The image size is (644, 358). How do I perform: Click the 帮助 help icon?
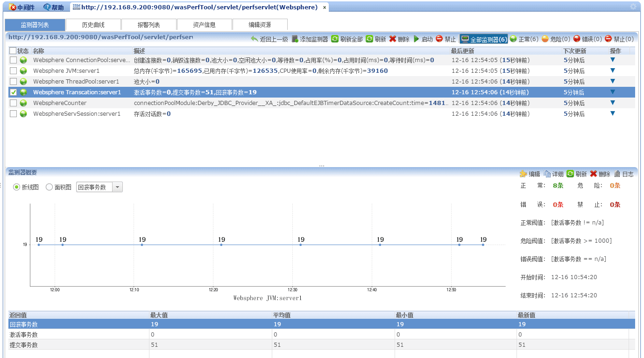coord(47,7)
